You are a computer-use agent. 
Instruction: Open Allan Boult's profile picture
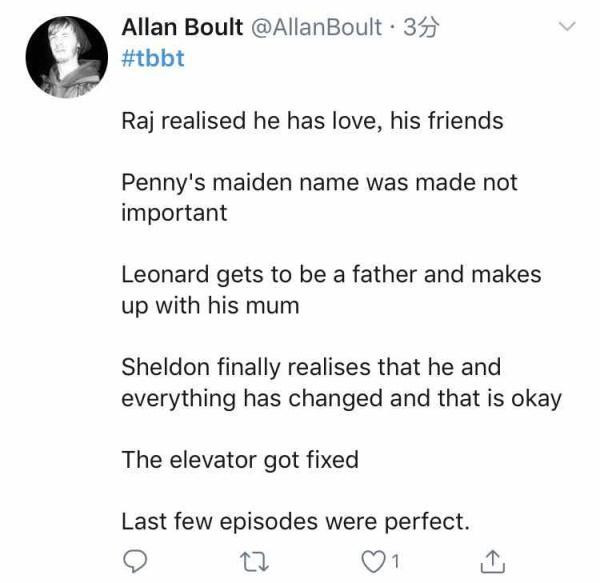[x=67, y=57]
